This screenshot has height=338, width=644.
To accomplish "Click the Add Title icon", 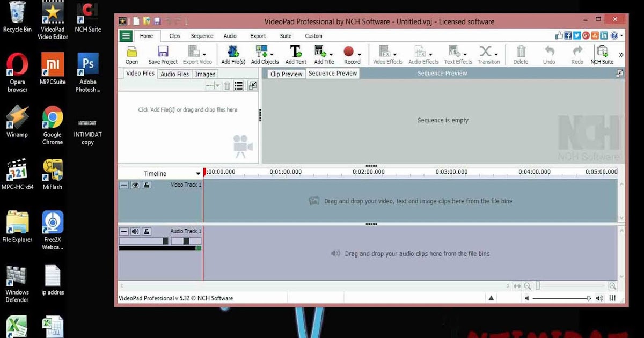I will [x=320, y=52].
